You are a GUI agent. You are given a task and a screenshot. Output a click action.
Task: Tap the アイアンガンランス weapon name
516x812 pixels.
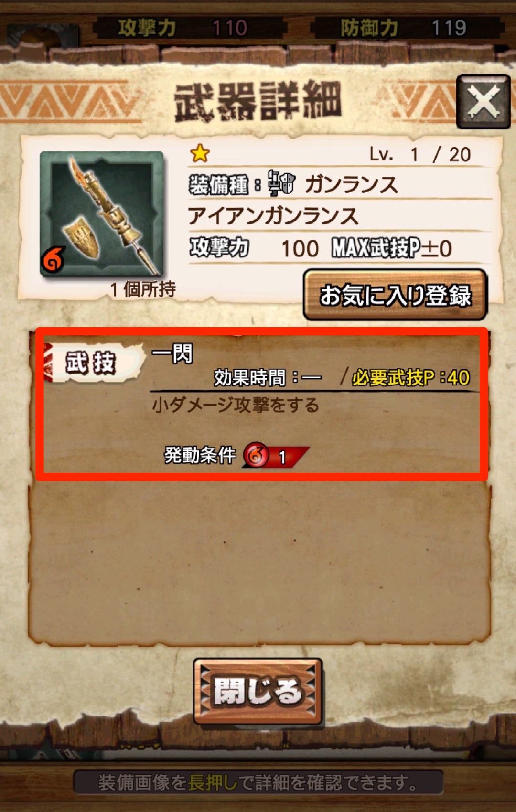[273, 216]
